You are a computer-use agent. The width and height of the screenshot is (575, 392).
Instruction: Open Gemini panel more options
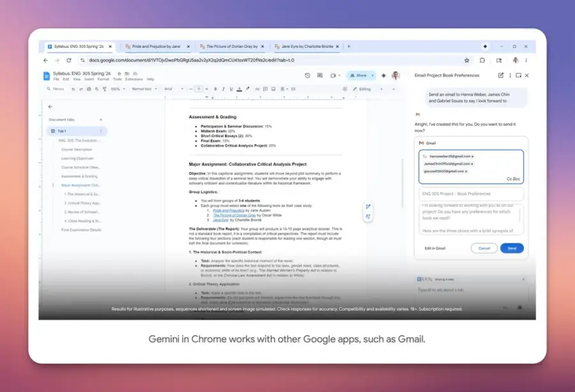click(x=510, y=75)
